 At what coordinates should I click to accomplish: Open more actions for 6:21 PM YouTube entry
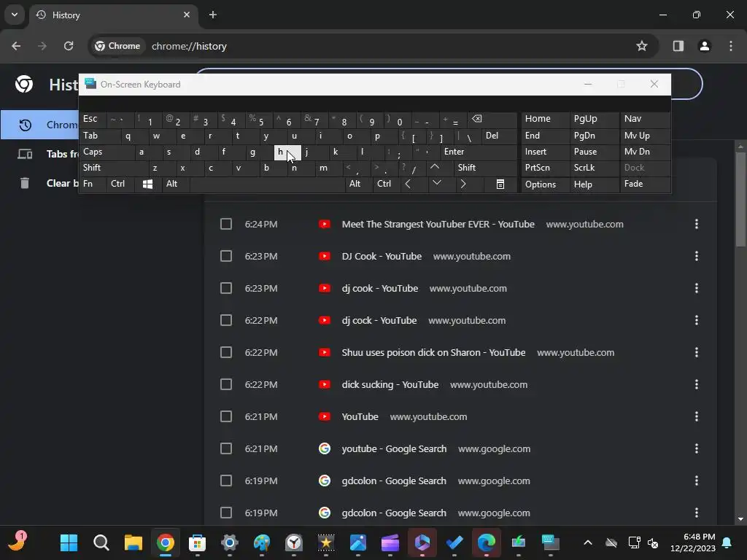pos(697,416)
